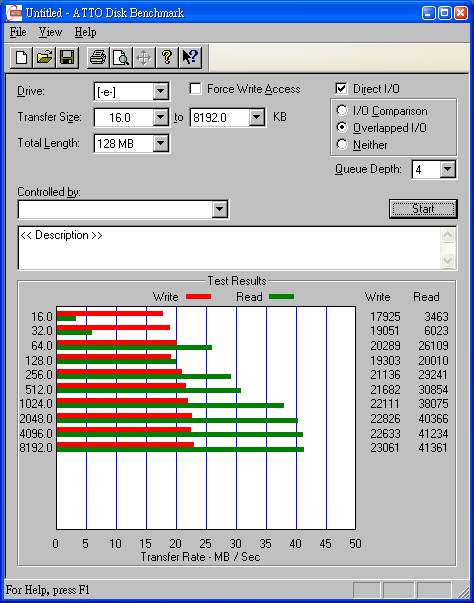The image size is (474, 603).
Task: Open the Help menu
Action: point(85,32)
